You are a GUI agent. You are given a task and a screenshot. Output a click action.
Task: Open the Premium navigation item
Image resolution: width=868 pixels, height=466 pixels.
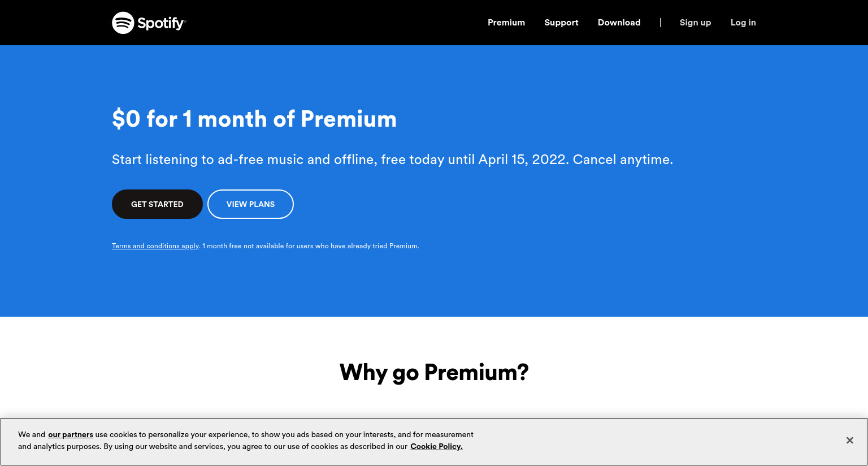click(506, 23)
